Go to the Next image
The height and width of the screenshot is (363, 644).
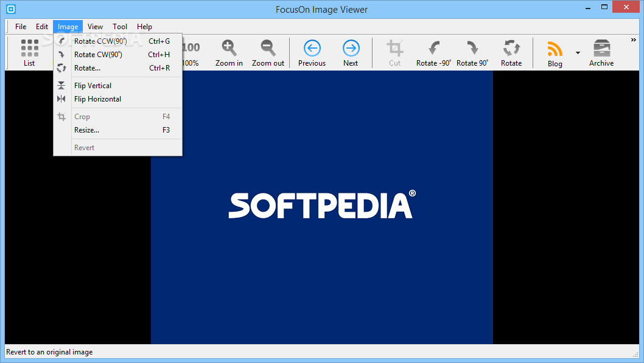351,52
